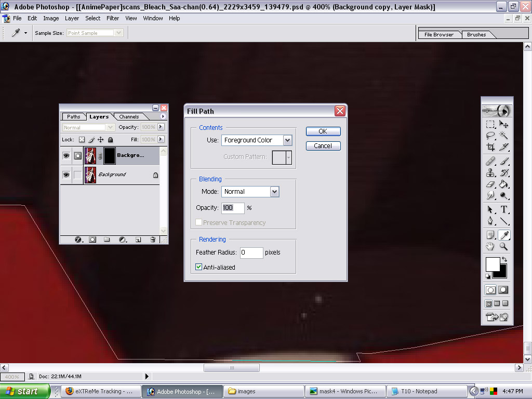Open the Select menu
This screenshot has height=399, width=532.
(x=92, y=18)
